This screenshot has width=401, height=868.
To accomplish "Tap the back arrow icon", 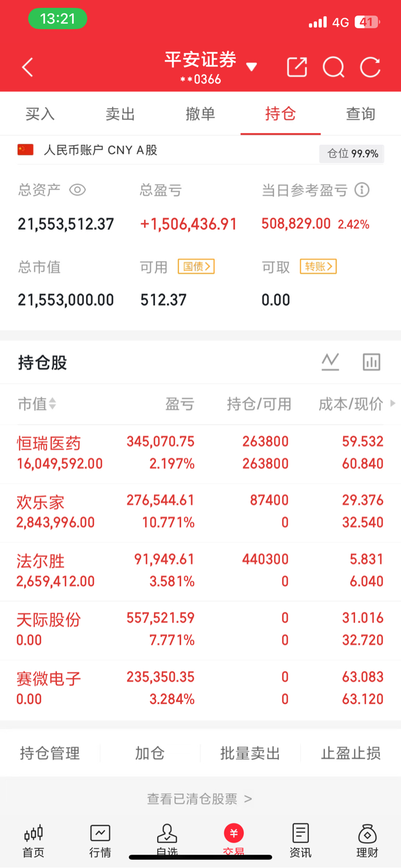I will click(x=28, y=67).
